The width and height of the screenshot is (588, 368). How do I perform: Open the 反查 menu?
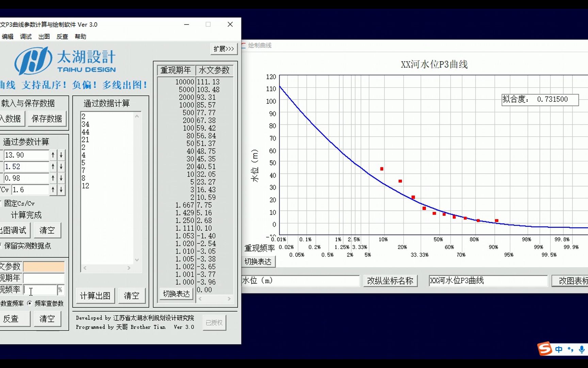point(62,36)
